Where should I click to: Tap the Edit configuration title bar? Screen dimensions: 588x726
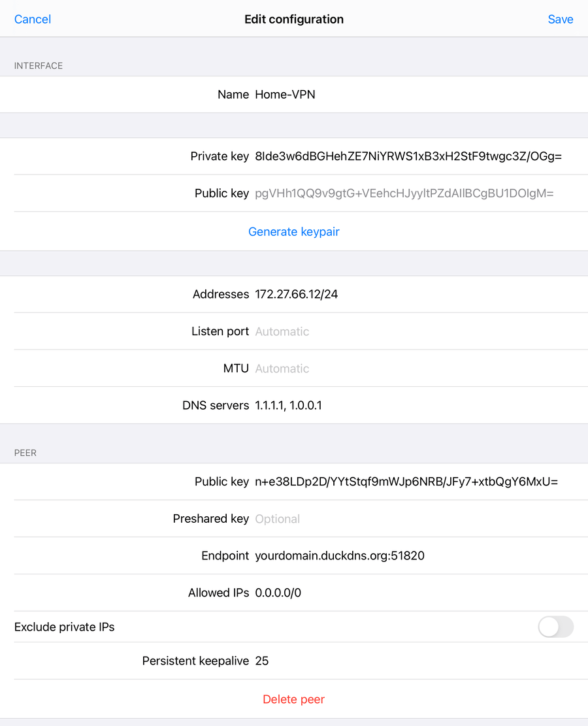point(294,19)
